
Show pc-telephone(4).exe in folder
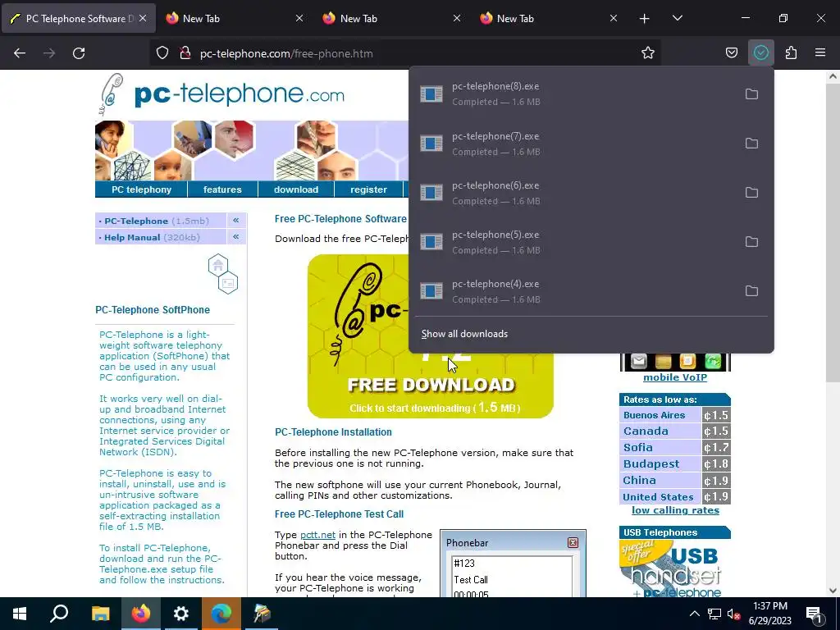pos(751,291)
